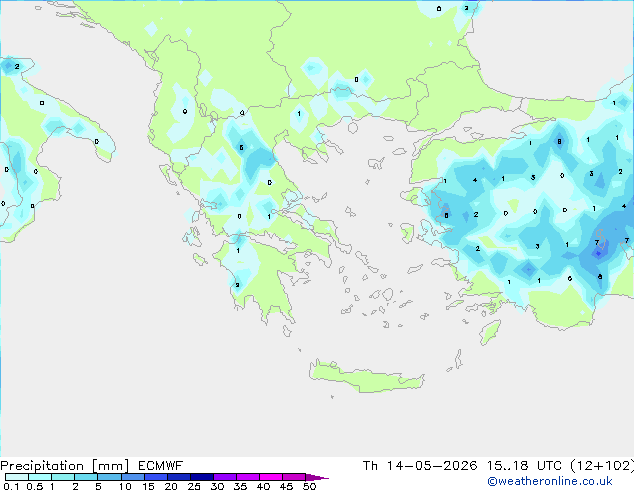The image size is (634, 490).
Task: Click the "30" legend scale label
Action: coord(217,486)
